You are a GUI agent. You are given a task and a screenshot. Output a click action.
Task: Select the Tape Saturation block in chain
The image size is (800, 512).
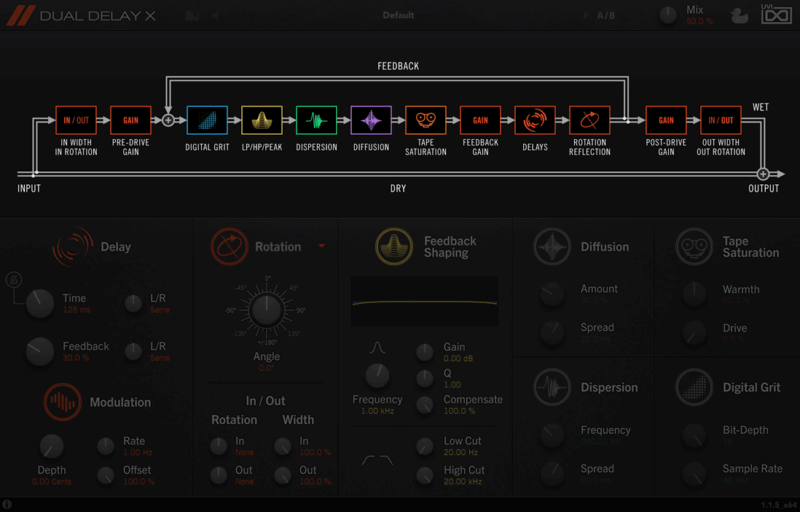(426, 120)
